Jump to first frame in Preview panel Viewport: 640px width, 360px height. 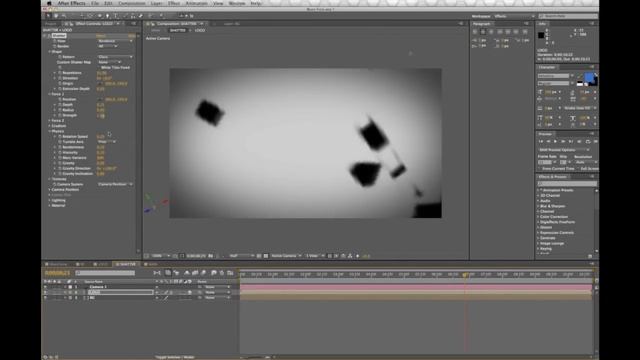[541, 141]
